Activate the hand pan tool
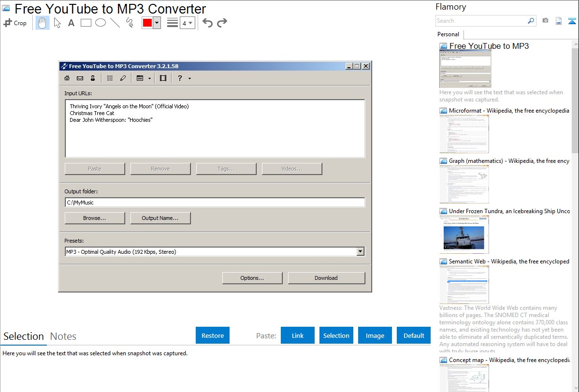Screen dimensions: 579x392 coord(43,23)
